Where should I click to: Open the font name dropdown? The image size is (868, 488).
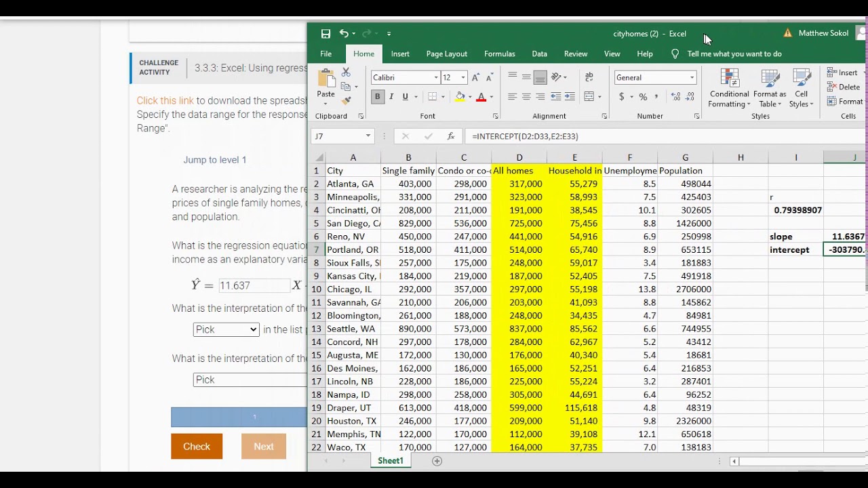pos(436,78)
